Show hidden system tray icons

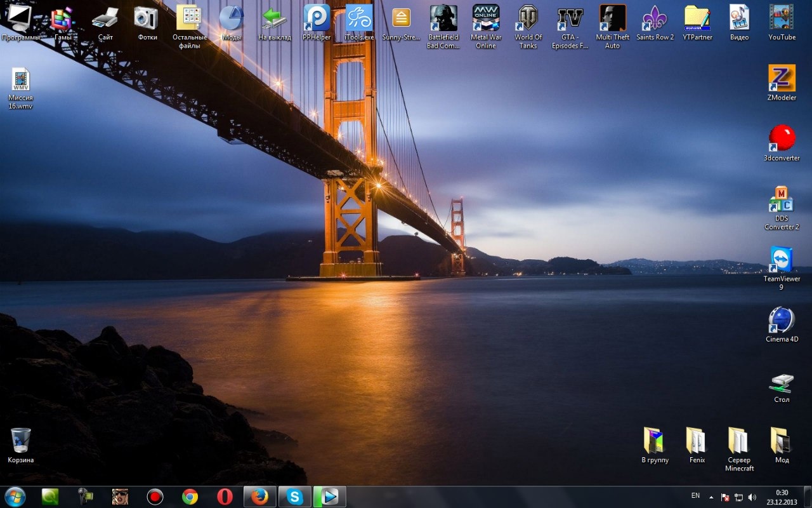(x=711, y=497)
